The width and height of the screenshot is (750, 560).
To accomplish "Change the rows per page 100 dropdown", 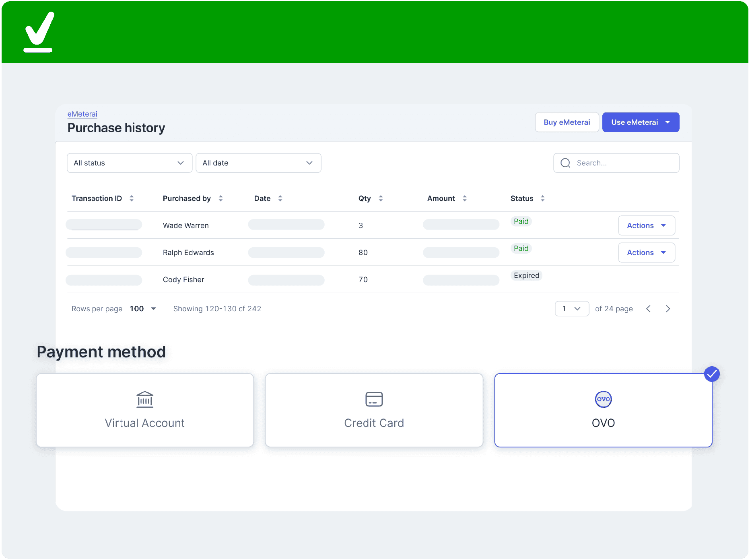I will pos(143,309).
